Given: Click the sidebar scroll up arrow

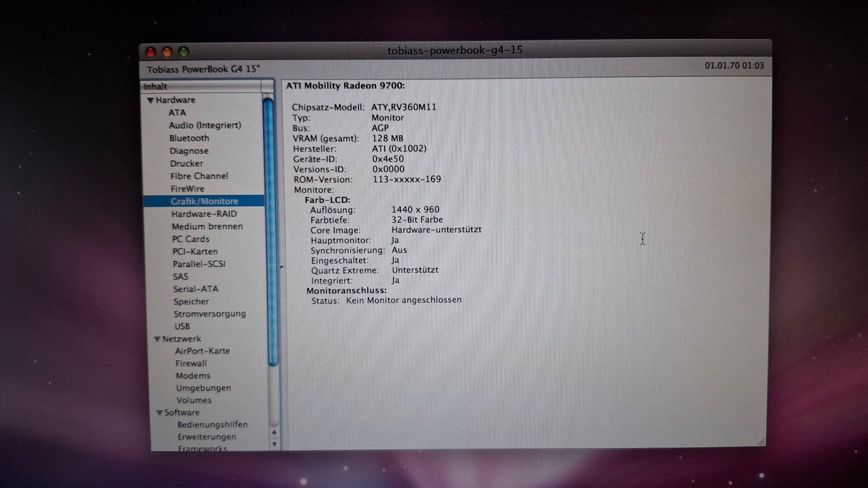Looking at the screenshot, I should click(274, 433).
